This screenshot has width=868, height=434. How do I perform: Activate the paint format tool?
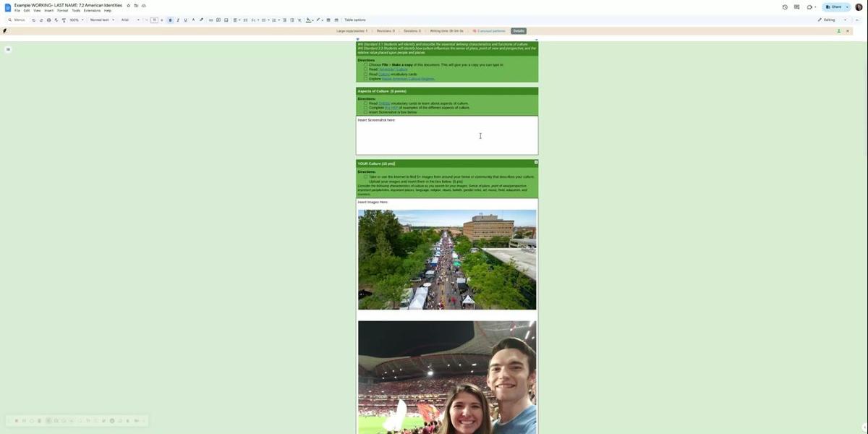click(x=64, y=20)
